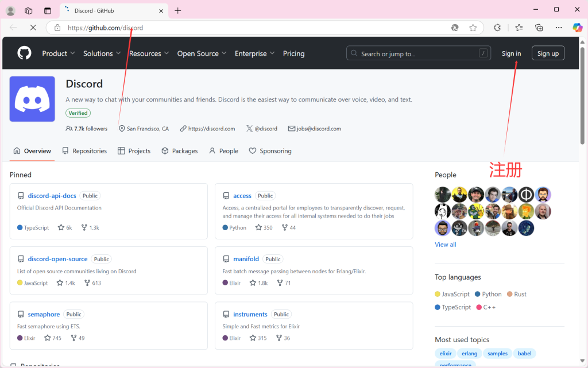Open the instruments repository link

(250, 315)
